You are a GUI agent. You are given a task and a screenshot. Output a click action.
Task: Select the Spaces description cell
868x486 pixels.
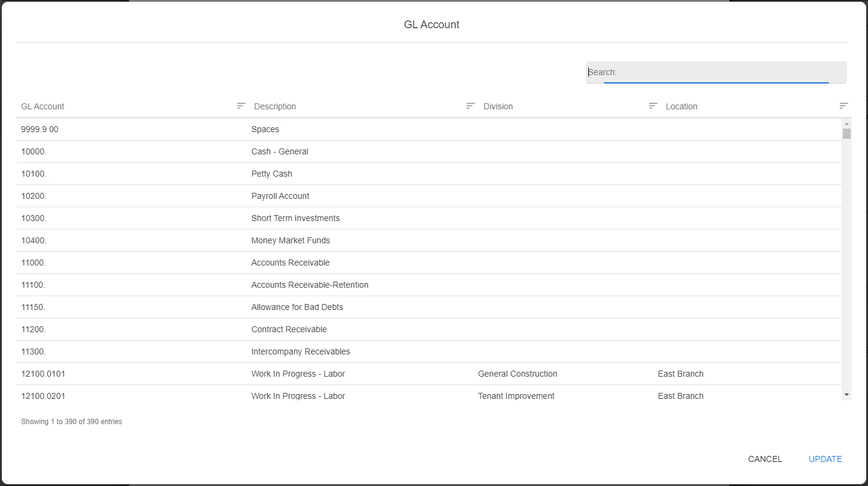[x=265, y=129]
